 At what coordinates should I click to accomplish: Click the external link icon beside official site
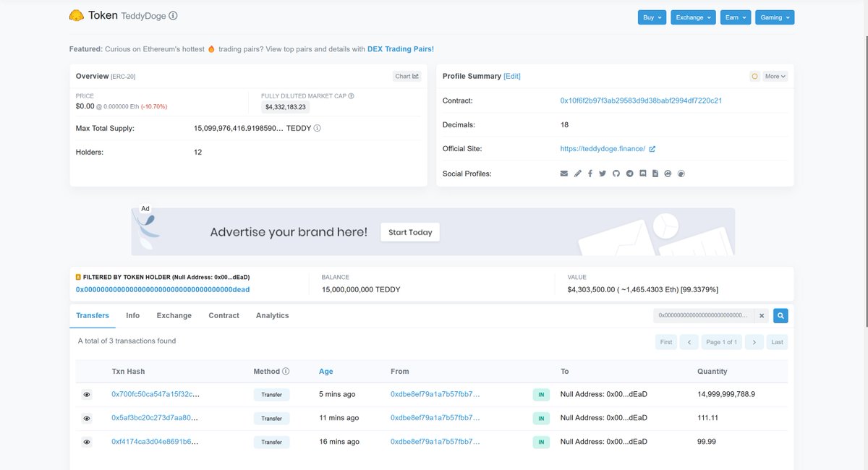(x=652, y=149)
